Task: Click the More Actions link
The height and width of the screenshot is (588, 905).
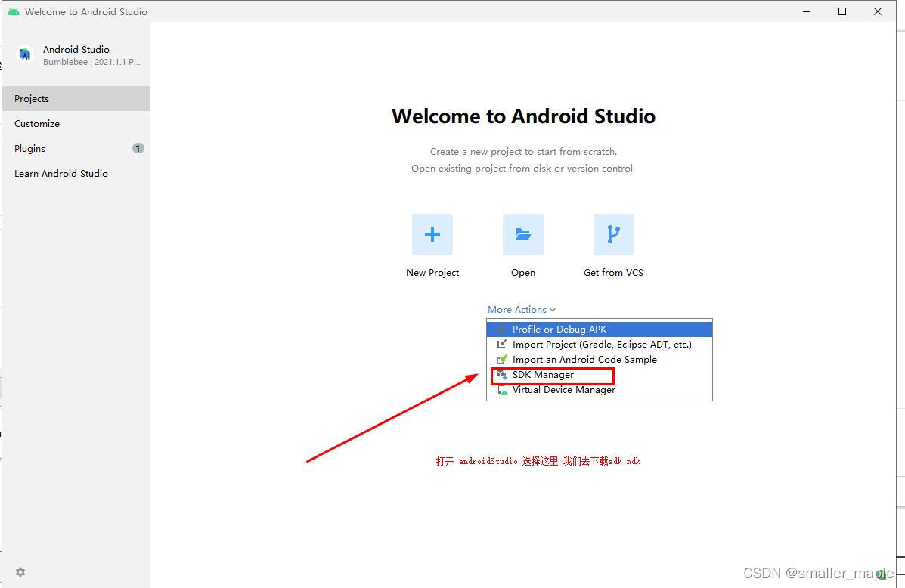Action: 517,310
